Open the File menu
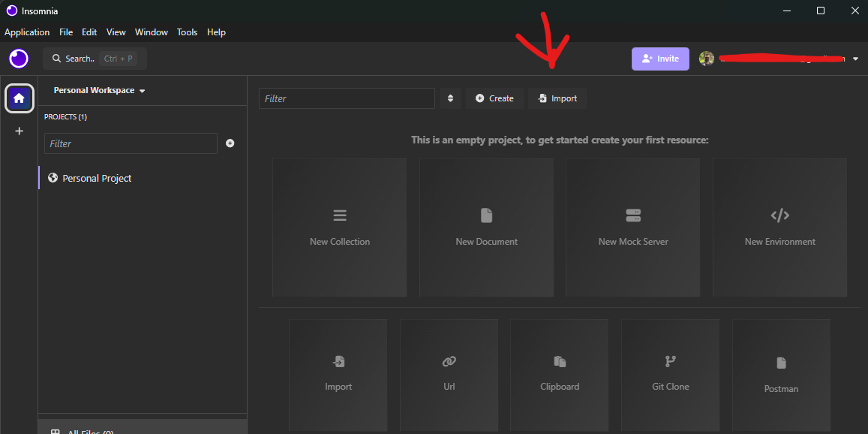Viewport: 868px width, 434px height. click(66, 32)
